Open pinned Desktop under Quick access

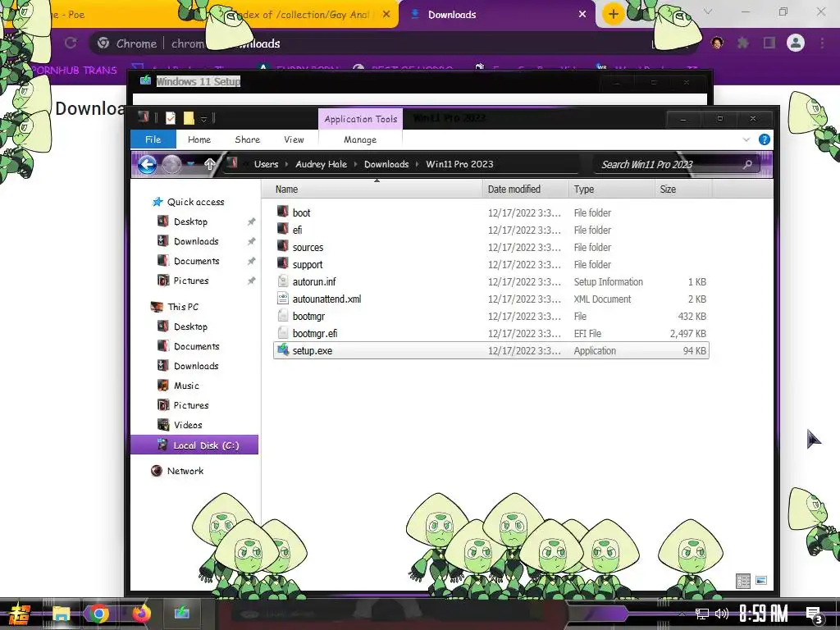[190, 221]
